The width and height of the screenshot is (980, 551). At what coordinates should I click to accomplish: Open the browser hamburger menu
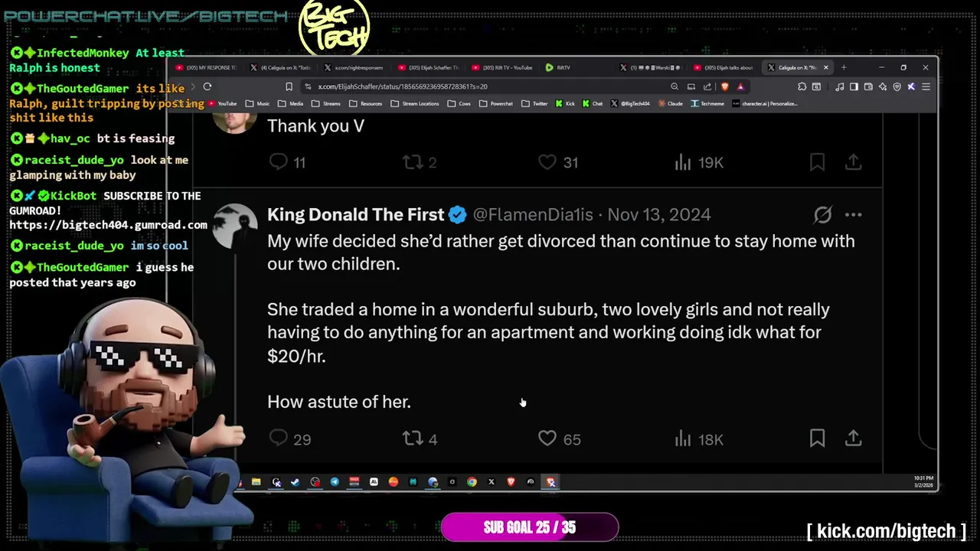926,86
